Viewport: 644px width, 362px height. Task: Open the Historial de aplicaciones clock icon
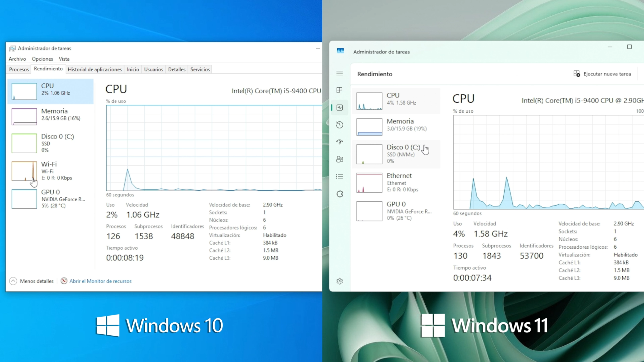pyautogui.click(x=340, y=125)
